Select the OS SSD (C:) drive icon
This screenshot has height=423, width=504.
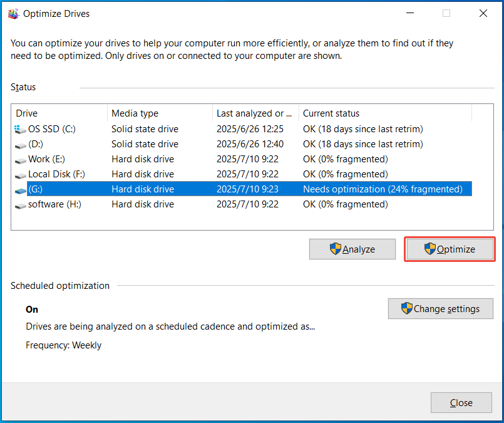point(19,129)
